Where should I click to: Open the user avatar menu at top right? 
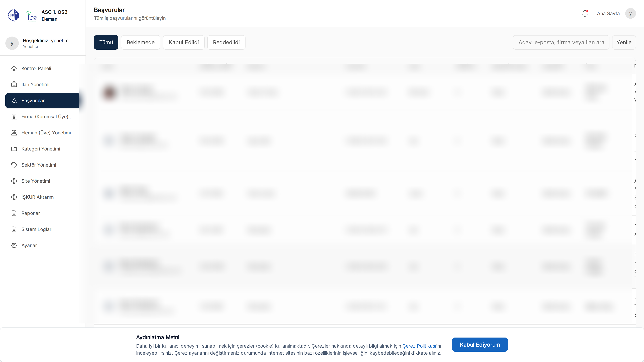(x=630, y=13)
